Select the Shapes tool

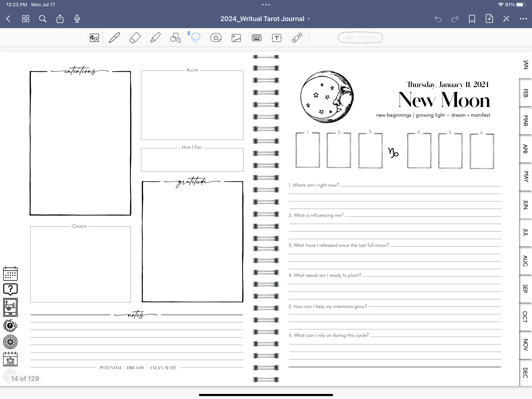pos(175,38)
